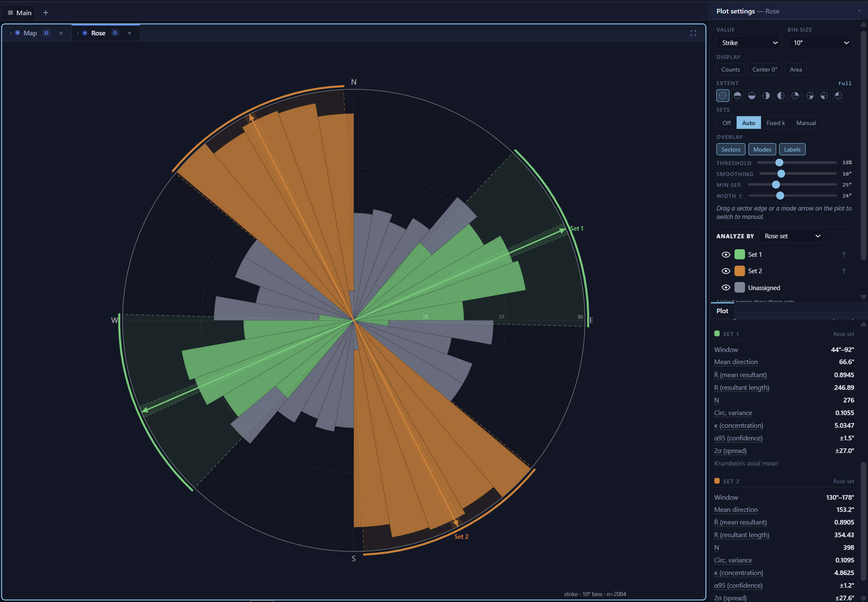This screenshot has height=602, width=868.
Task: Toggle visibility of Set 2
Action: tap(726, 271)
